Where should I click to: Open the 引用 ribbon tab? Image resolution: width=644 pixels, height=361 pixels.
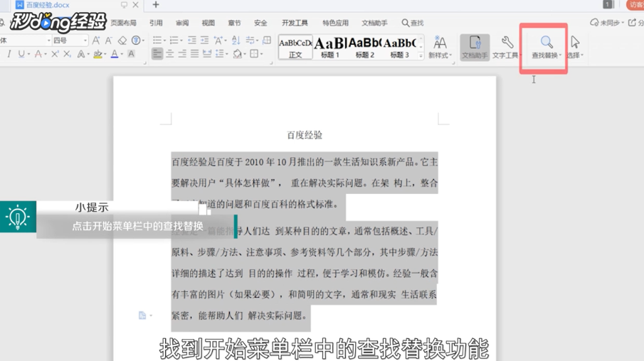(x=156, y=23)
